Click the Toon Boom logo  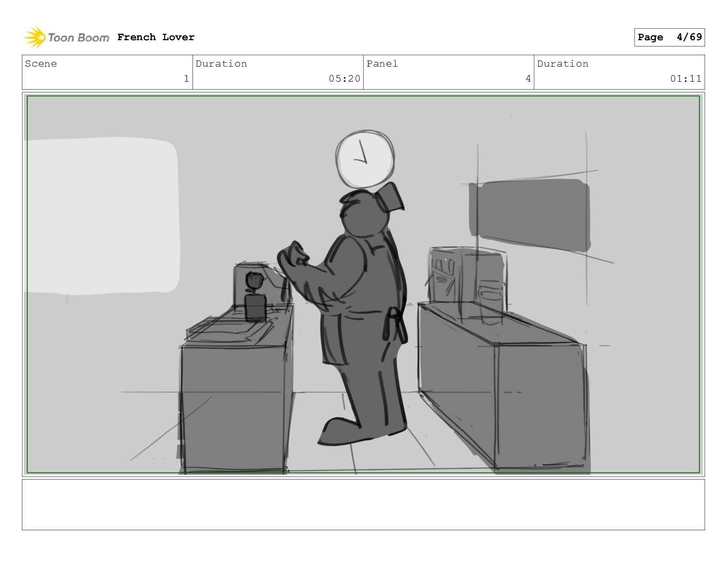tap(66, 38)
